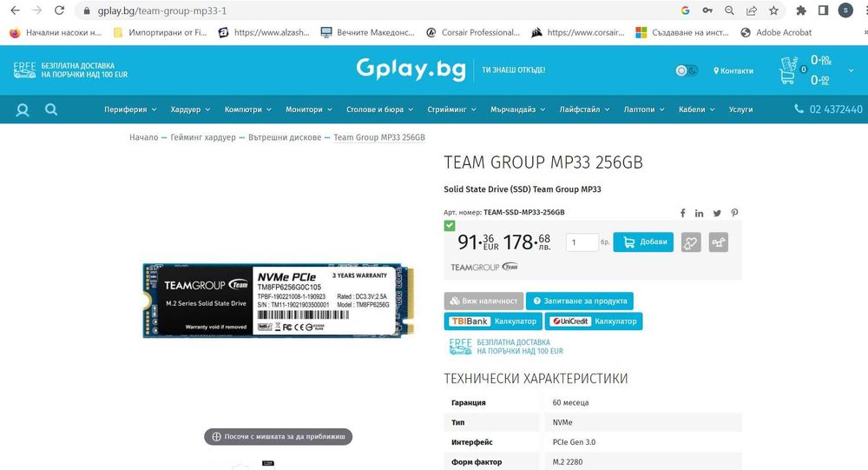Viewport: 868px width, 470px height.
Task: Toggle the dark mode switch in header
Action: click(687, 70)
